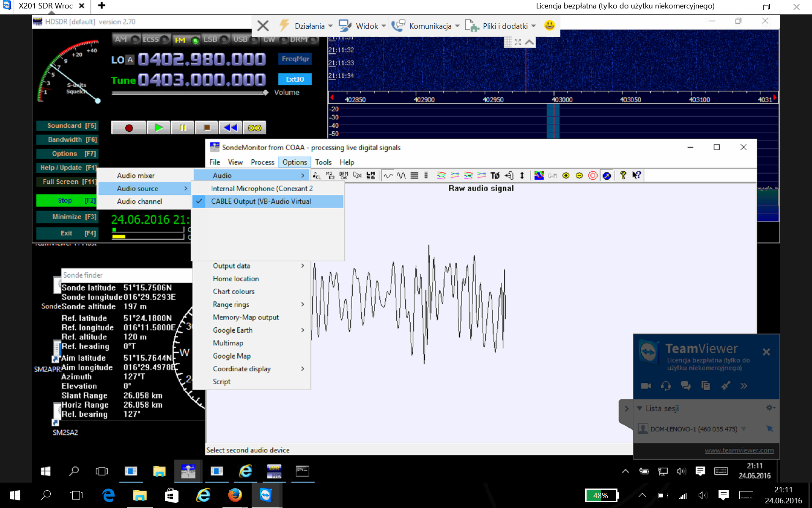Click the Bandwidth [F6] button

tap(67, 140)
